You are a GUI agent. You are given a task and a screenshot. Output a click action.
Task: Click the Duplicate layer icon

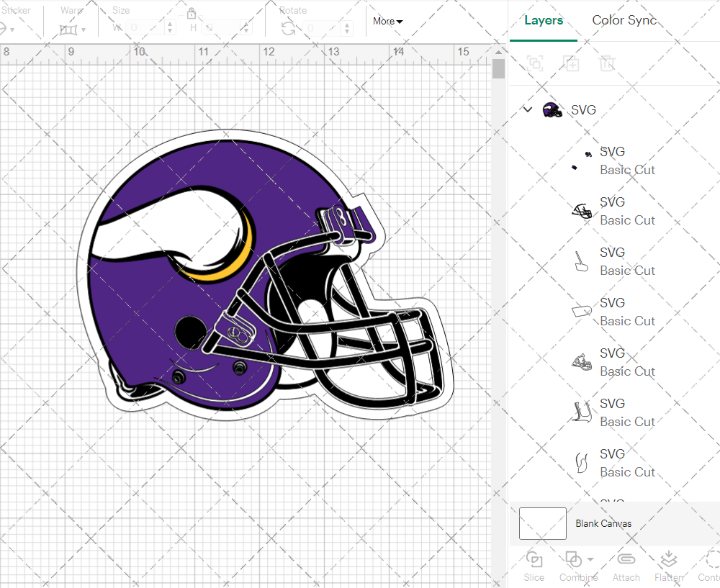571,63
